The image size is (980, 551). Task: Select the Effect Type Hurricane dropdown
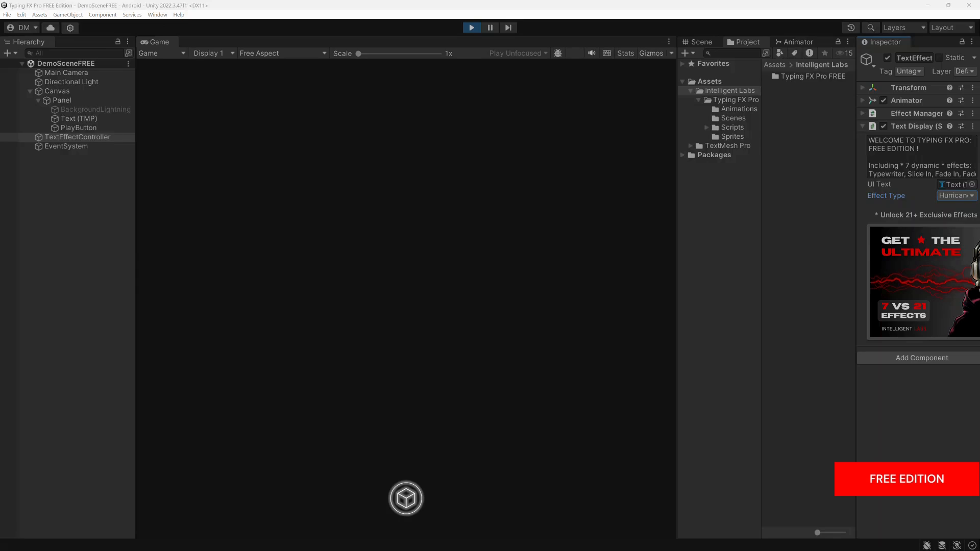tap(957, 195)
